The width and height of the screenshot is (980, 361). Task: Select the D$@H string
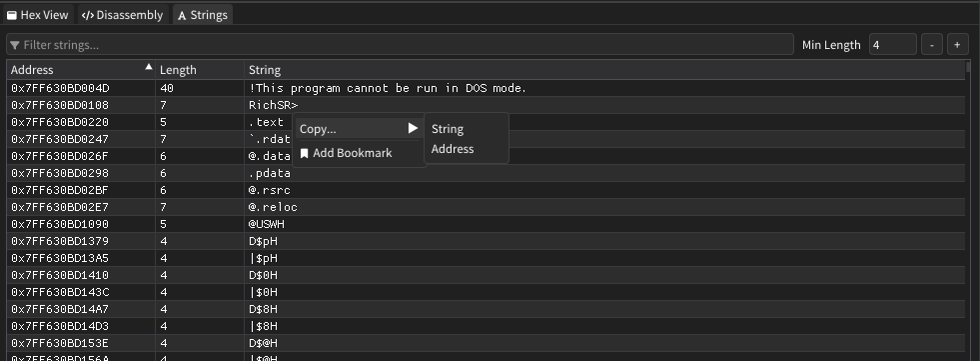point(263,343)
